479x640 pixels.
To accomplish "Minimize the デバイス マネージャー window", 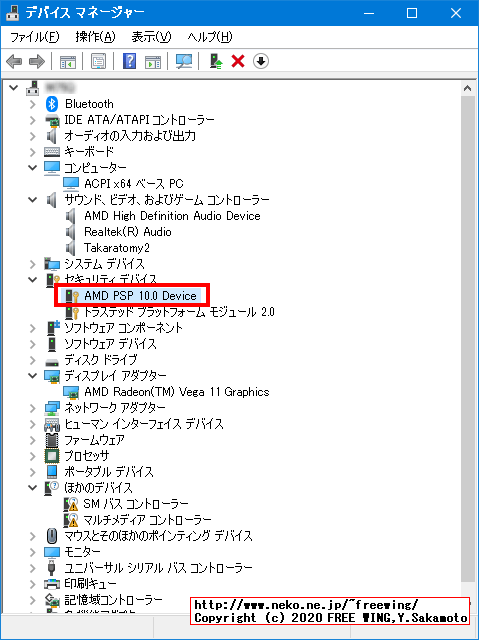I will (x=369, y=13).
